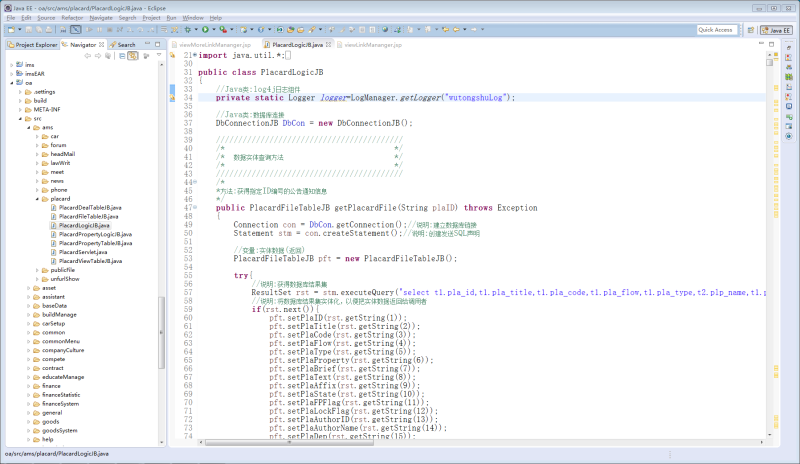
Task: Collapse all in Navigator toolbar
Action: [122, 56]
